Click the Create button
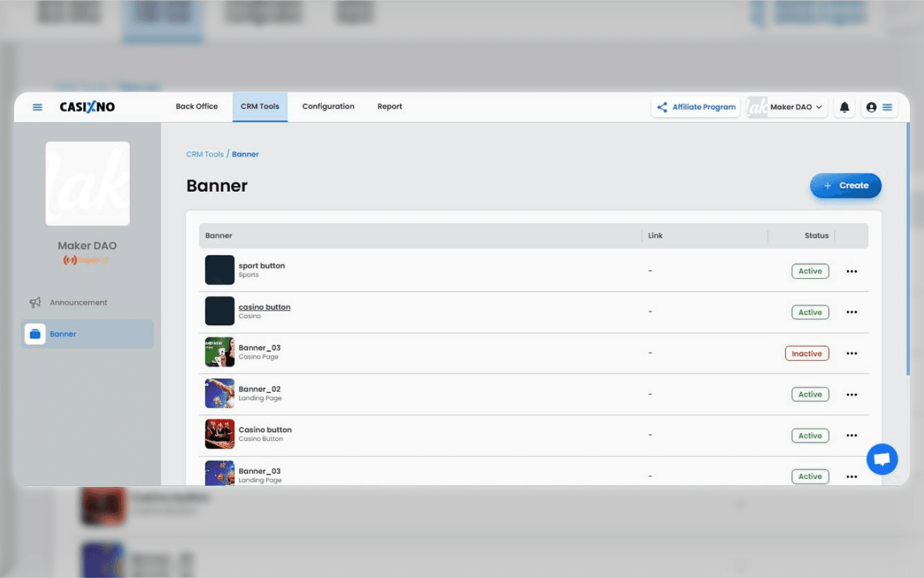 tap(845, 186)
